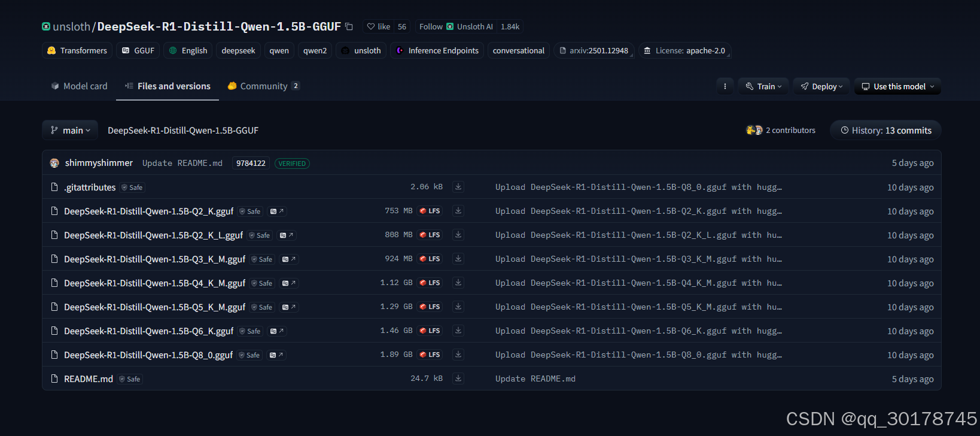The height and width of the screenshot is (436, 980).
Task: Download the Q8_0.gguf file
Action: [458, 355]
